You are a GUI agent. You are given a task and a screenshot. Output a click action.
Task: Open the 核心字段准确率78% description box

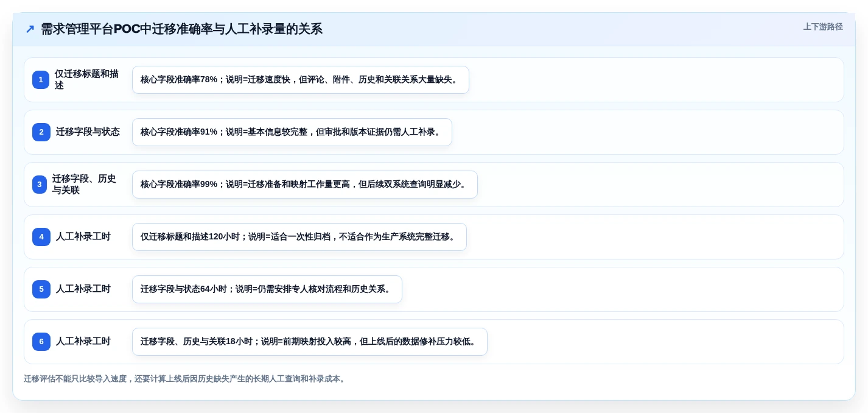click(x=301, y=80)
